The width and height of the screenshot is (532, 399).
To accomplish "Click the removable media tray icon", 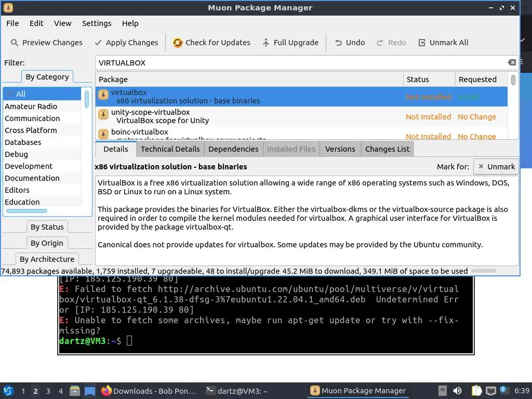I will click(443, 391).
